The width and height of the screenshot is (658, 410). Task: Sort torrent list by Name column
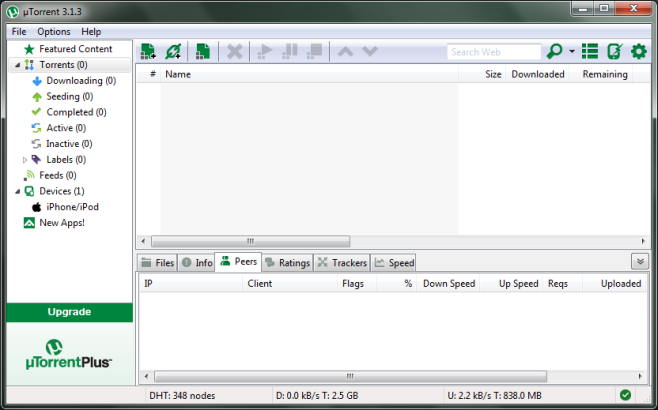pos(309,74)
